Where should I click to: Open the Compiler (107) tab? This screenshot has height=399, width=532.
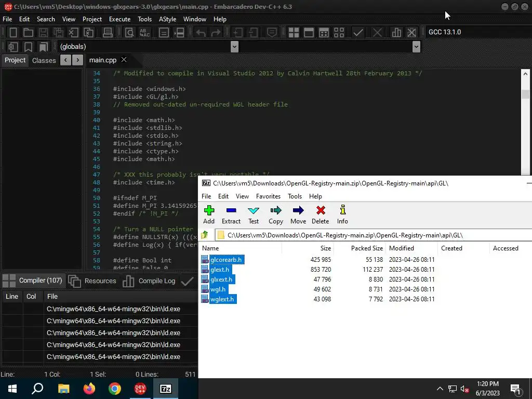33,281
